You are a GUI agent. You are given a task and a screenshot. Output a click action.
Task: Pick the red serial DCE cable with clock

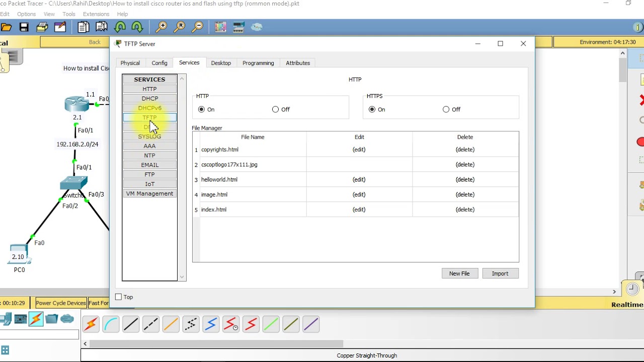[x=231, y=324]
